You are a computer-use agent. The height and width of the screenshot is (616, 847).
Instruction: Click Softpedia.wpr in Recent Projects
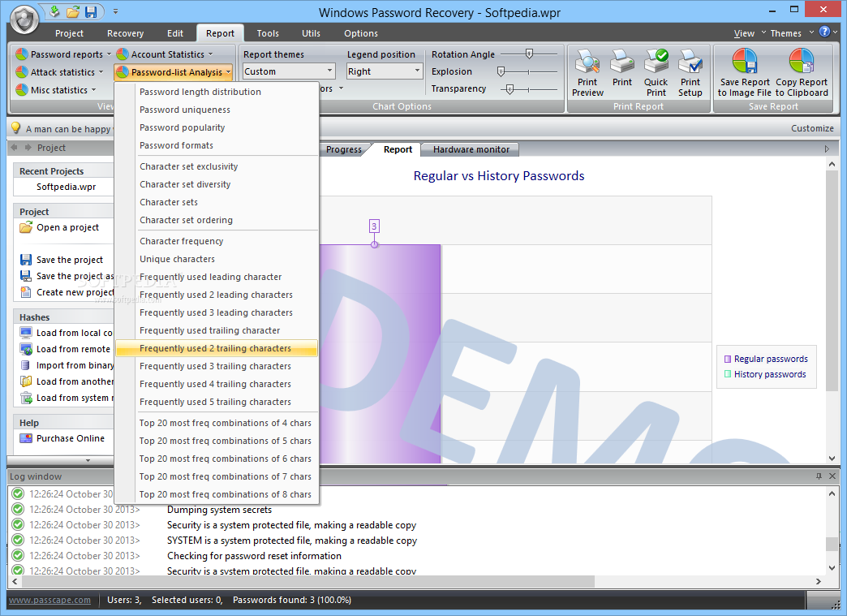[66, 187]
